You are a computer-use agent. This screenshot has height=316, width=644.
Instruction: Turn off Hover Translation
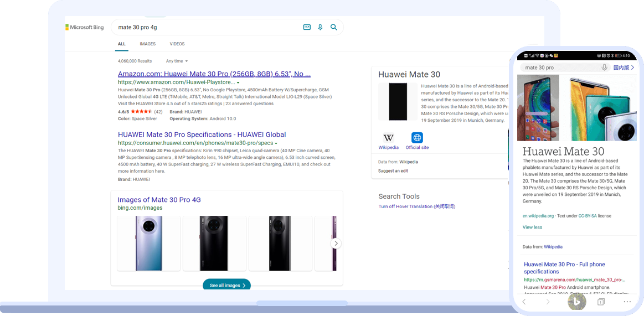[x=416, y=206]
